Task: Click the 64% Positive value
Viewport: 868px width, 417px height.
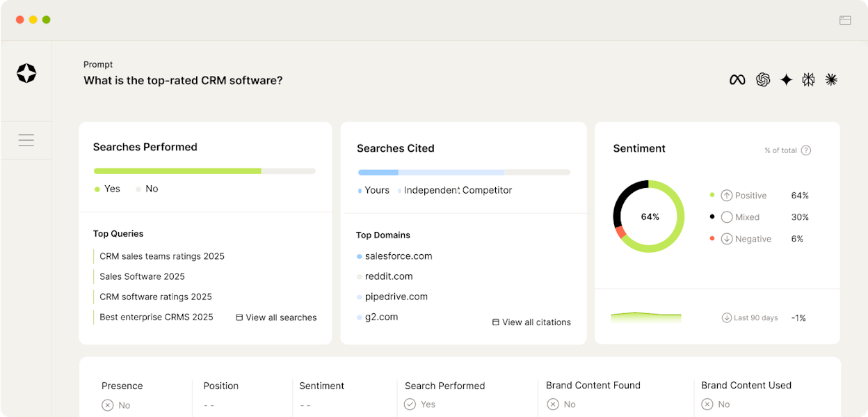Action: [x=800, y=196]
